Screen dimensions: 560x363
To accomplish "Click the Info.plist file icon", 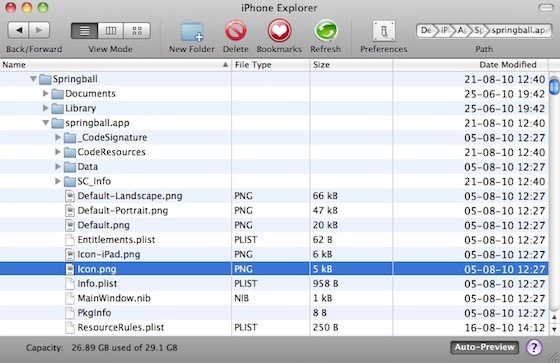I will click(x=70, y=284).
